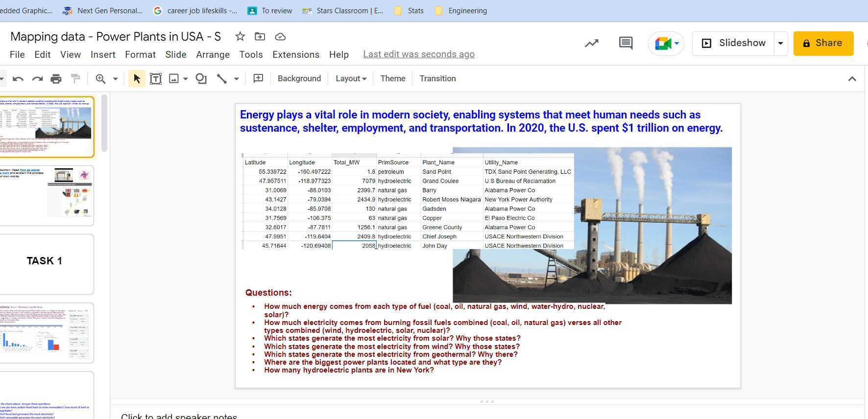
Task: Select the Text box tool
Action: coord(156,79)
